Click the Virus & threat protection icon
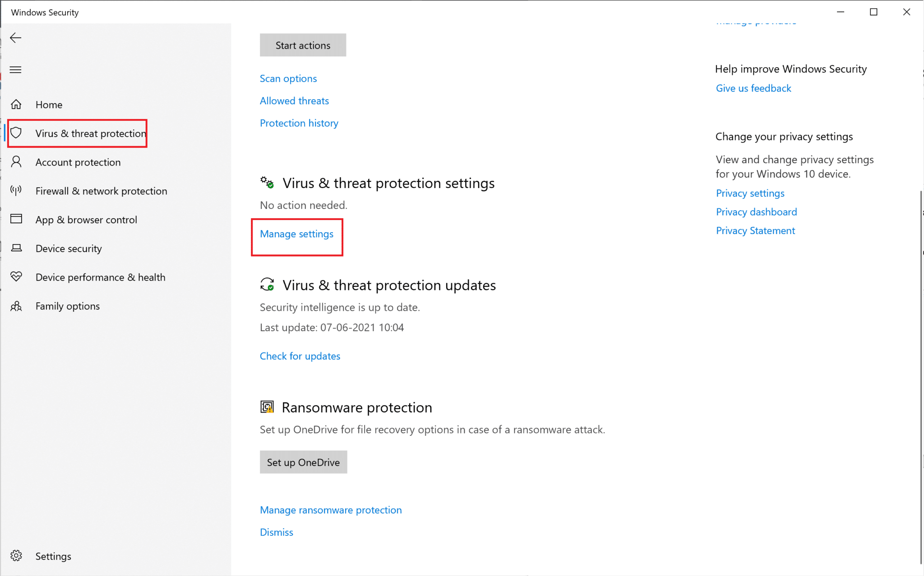The width and height of the screenshot is (924, 576). point(17,133)
